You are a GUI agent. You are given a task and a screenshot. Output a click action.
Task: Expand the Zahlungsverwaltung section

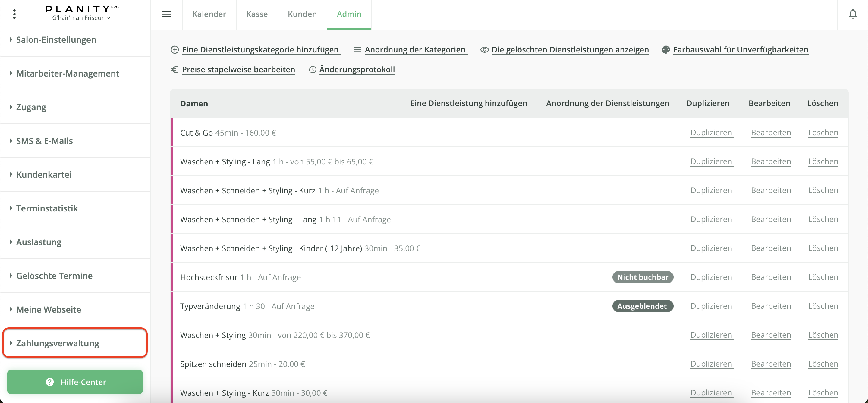pos(57,343)
